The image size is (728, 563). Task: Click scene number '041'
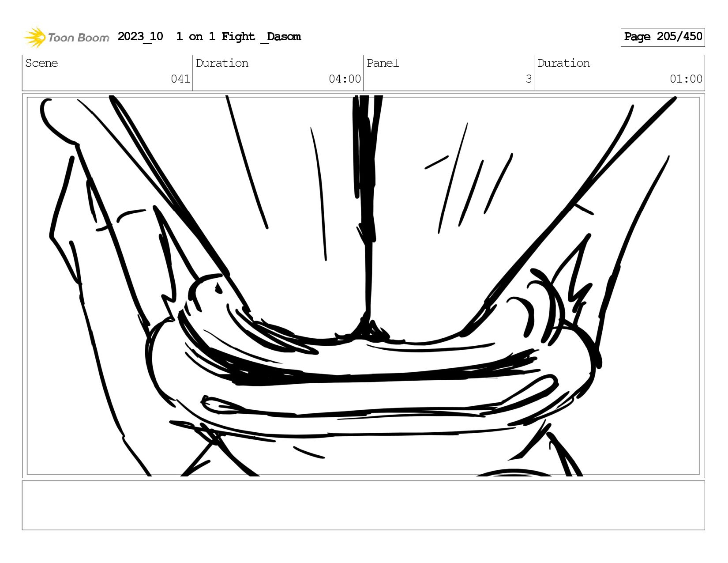click(x=180, y=79)
